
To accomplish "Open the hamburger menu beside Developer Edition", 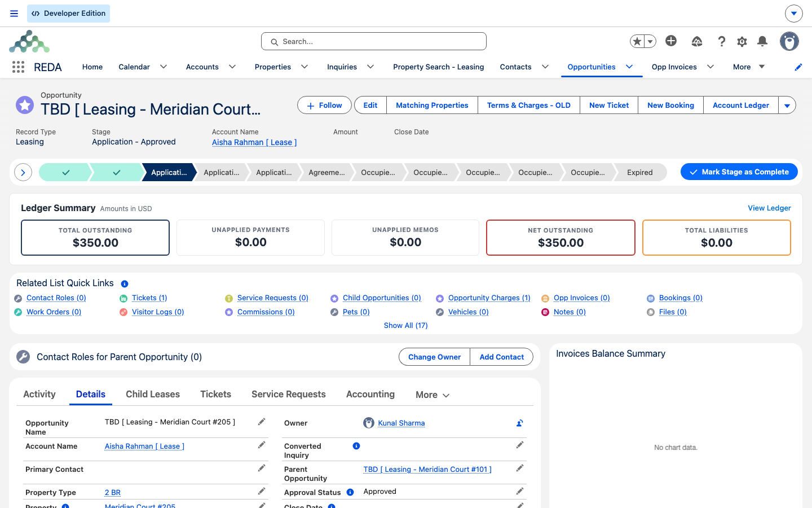I will coord(14,14).
